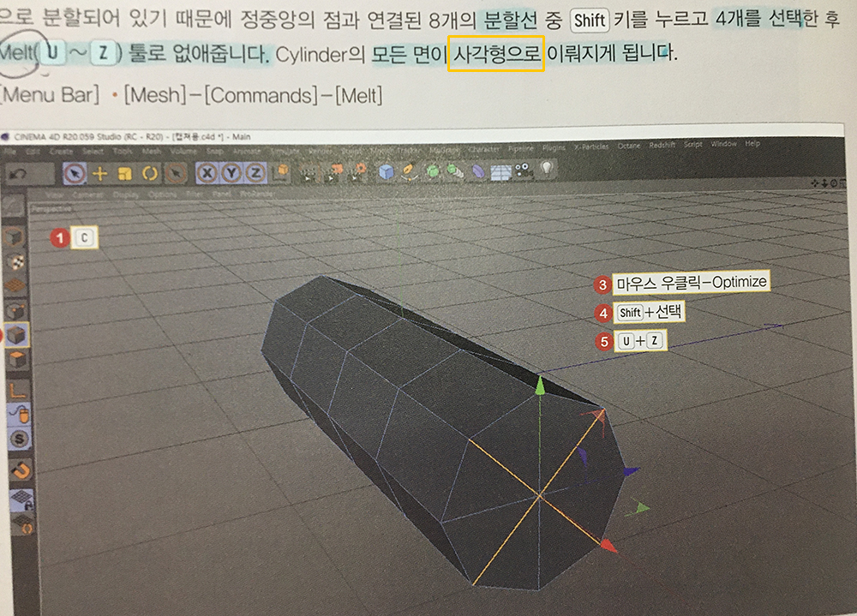
Task: Open the Help menu
Action: 752,143
